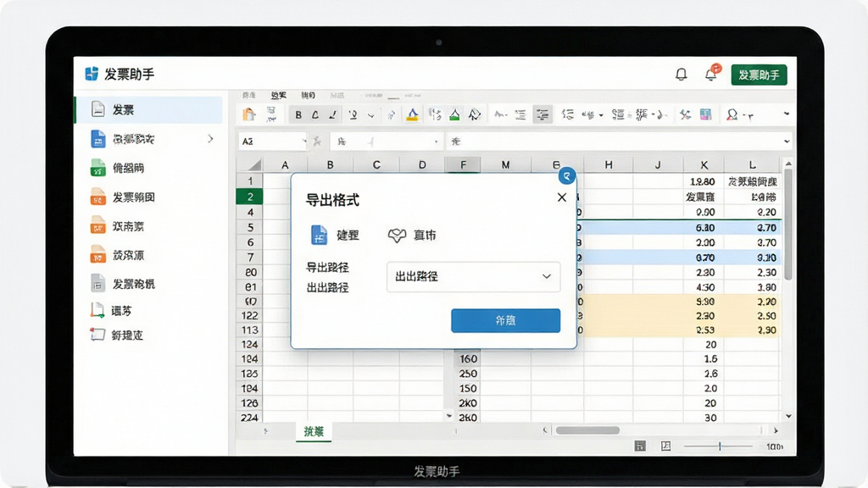The width and height of the screenshot is (868, 488).
Task: Select all cells via the grid corner triangle
Action: (x=253, y=165)
